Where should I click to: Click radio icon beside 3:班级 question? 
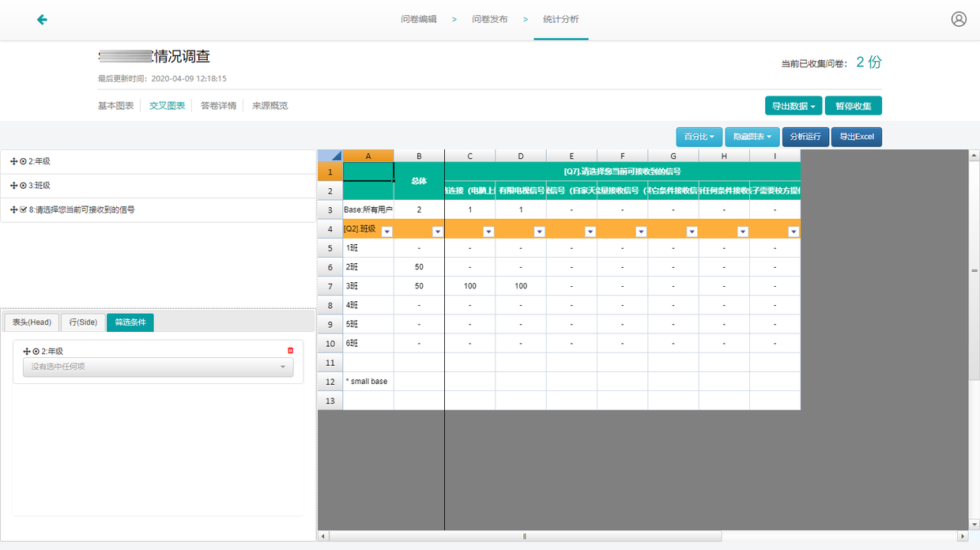point(24,186)
